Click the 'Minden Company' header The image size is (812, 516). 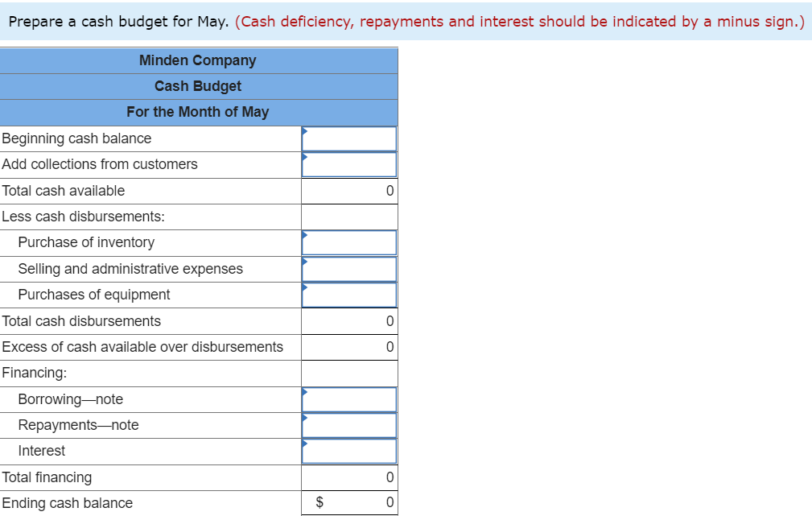198,60
